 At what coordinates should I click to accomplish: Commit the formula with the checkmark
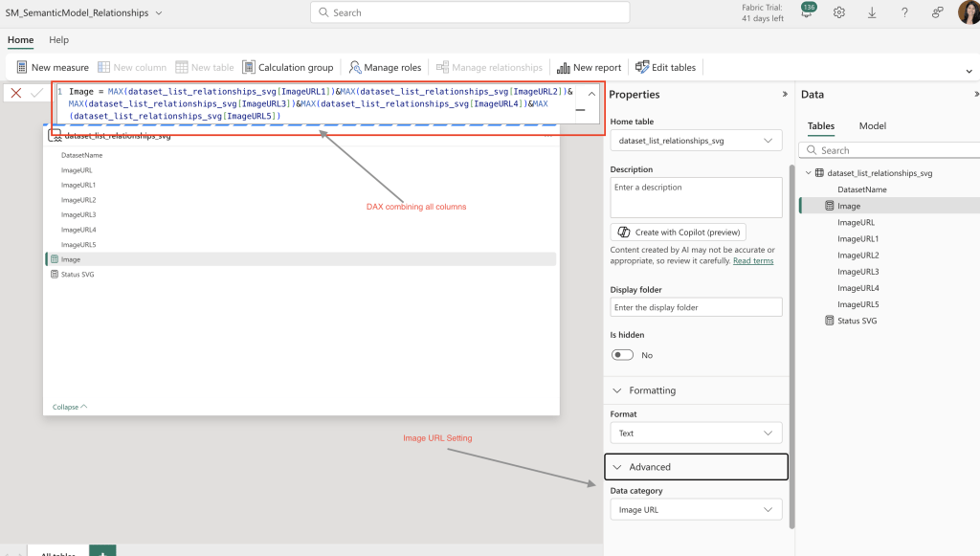pyautogui.click(x=37, y=93)
